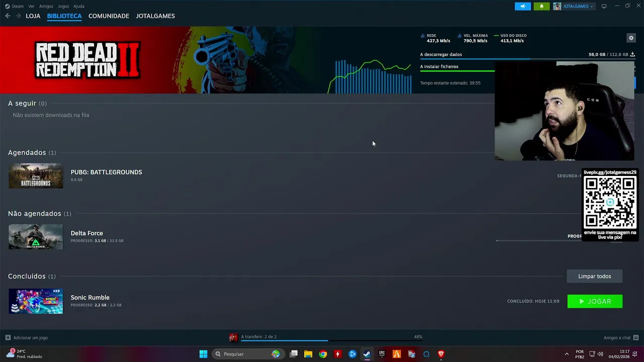Expand the JOTALGAMES account dropdown
This screenshot has height=362, width=644.
(x=578, y=6)
